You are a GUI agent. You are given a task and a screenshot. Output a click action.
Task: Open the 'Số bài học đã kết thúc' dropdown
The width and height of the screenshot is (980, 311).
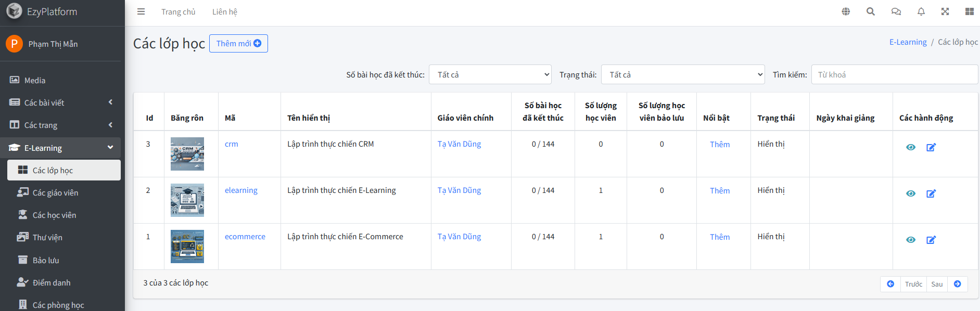(490, 74)
